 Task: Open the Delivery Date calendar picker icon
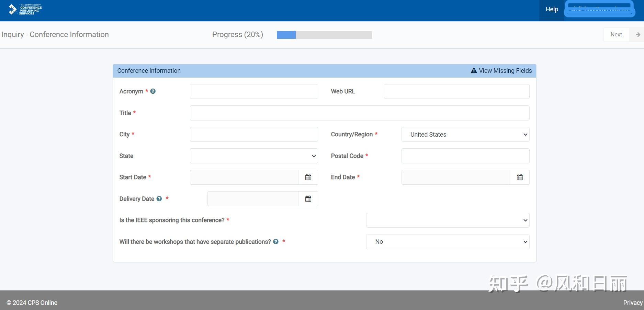click(308, 199)
